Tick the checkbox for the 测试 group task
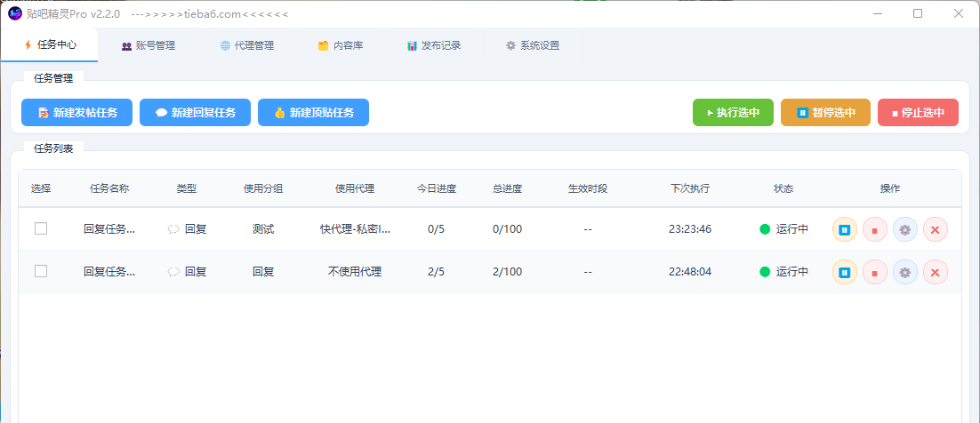 point(41,228)
